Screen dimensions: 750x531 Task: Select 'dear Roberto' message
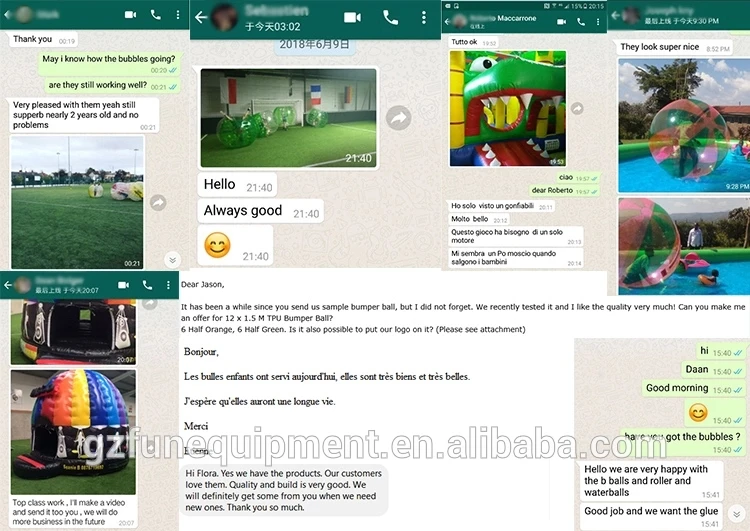pos(564,190)
